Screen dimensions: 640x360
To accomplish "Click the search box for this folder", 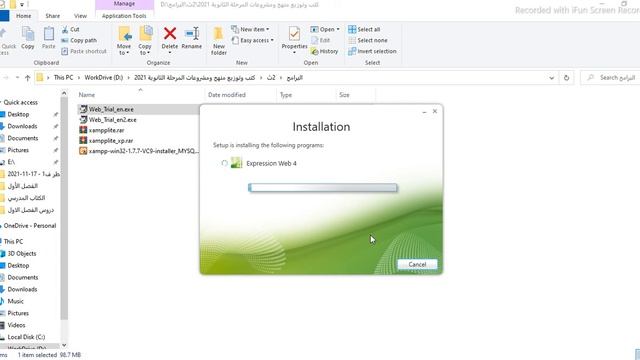I will coord(611,78).
